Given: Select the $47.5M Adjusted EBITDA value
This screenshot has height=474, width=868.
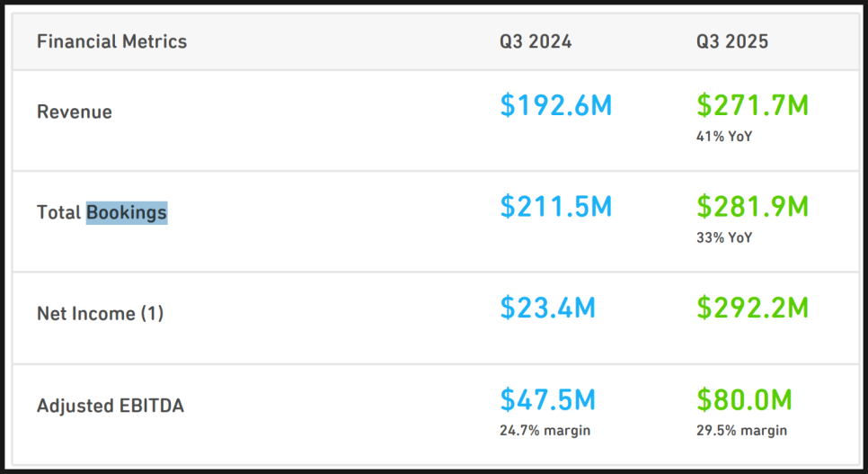Looking at the screenshot, I should pos(547,399).
